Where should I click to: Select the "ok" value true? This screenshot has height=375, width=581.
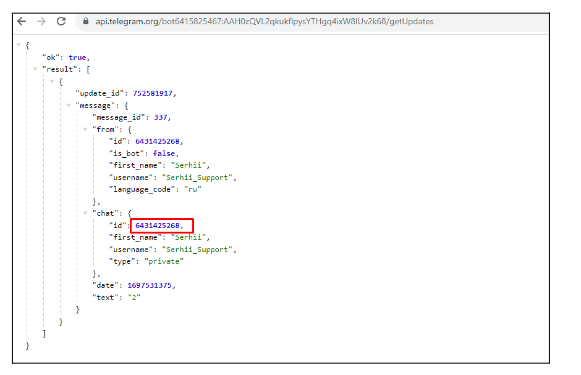pos(77,57)
